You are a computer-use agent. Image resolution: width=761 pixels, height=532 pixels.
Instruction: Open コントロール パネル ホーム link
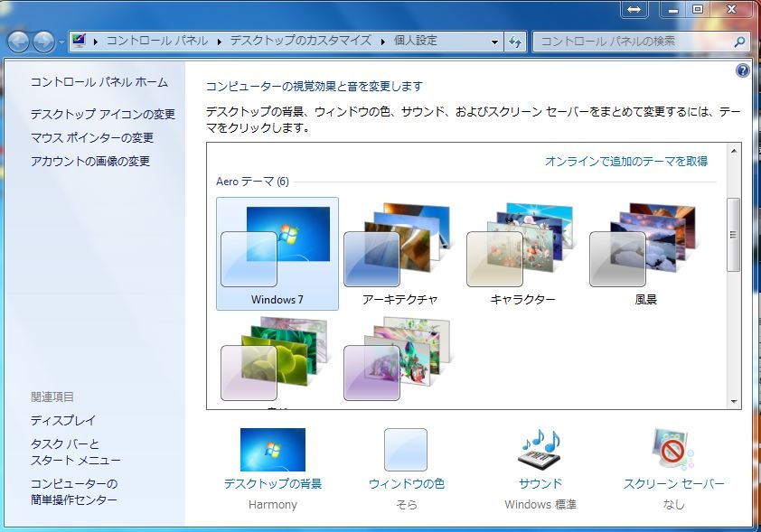click(x=99, y=82)
